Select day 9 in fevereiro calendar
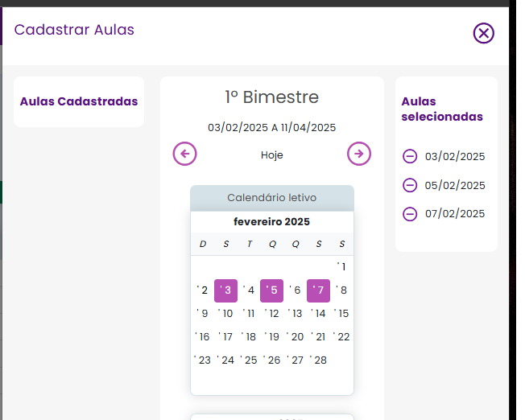Image resolution: width=525 pixels, height=420 pixels. click(202, 314)
